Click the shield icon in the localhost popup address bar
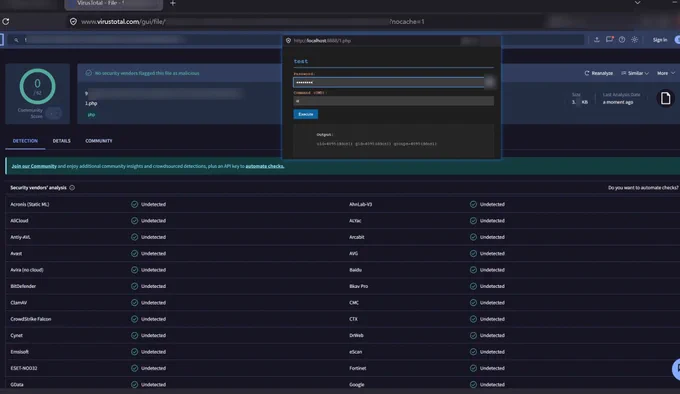 (x=288, y=40)
